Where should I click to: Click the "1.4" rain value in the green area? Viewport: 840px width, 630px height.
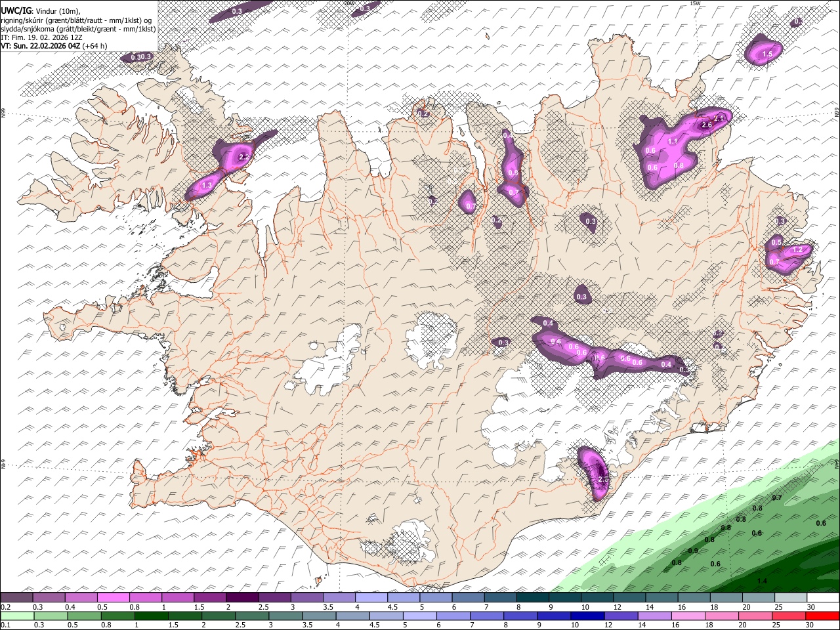click(762, 581)
